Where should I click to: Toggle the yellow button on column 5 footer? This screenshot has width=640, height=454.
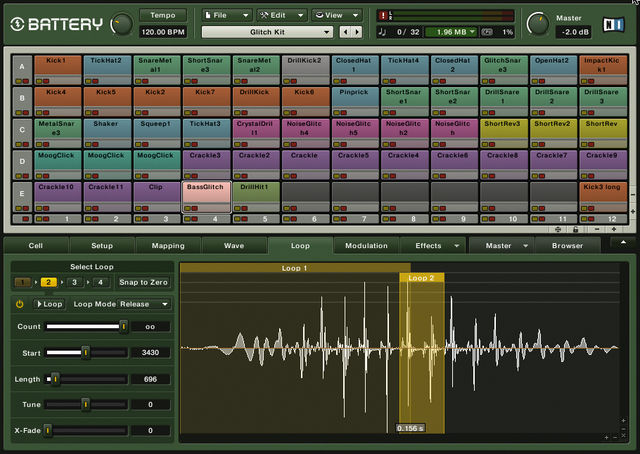237,219
